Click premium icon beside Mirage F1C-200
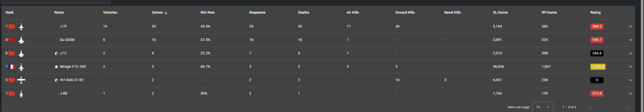This screenshot has height=112, width=644. pyautogui.click(x=56, y=67)
